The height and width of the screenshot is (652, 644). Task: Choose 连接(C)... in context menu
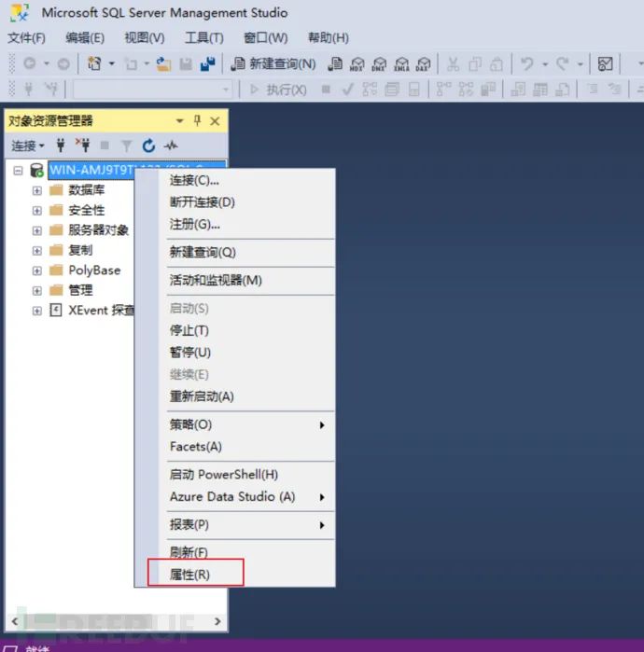pos(235,180)
